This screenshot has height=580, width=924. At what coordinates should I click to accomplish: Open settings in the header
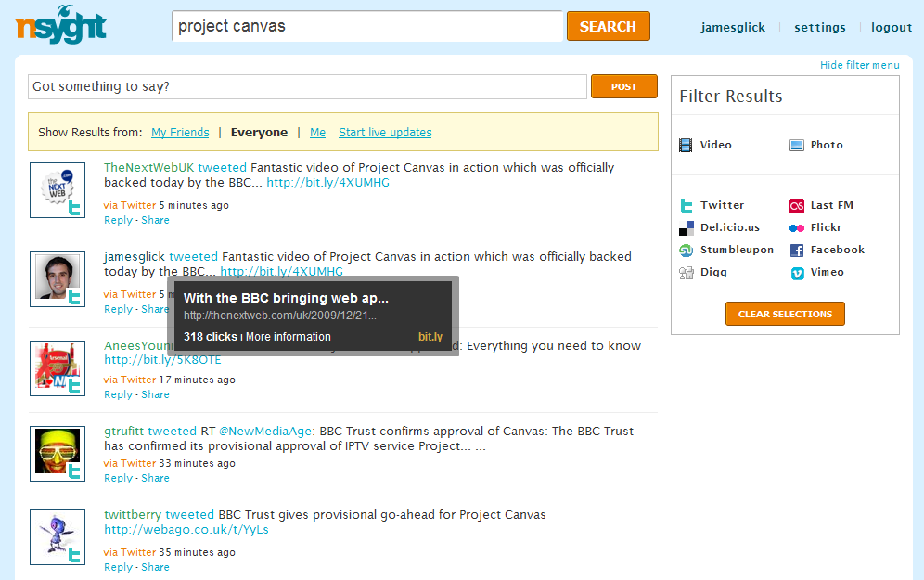coord(820,27)
